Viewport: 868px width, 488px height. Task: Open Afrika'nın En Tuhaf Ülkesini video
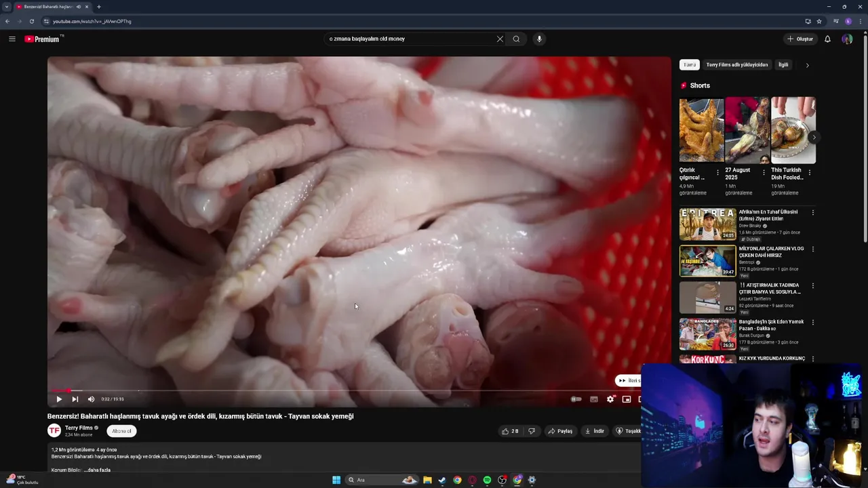pyautogui.click(x=707, y=224)
